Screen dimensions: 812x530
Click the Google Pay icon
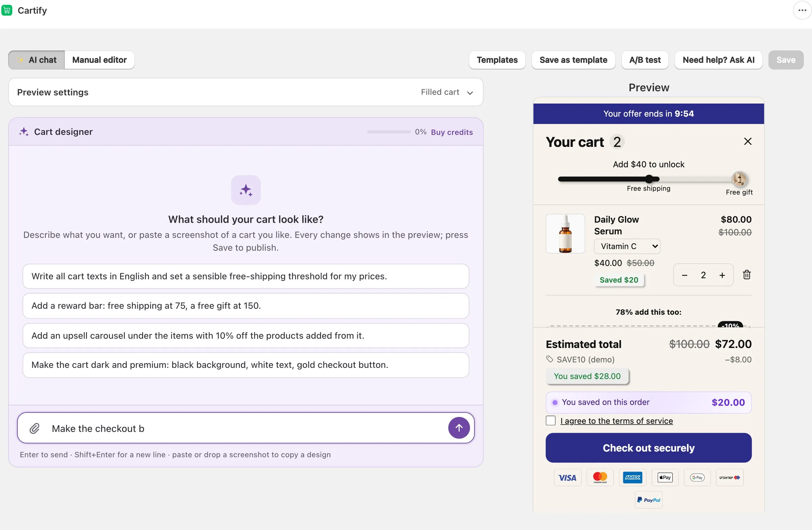point(697,478)
